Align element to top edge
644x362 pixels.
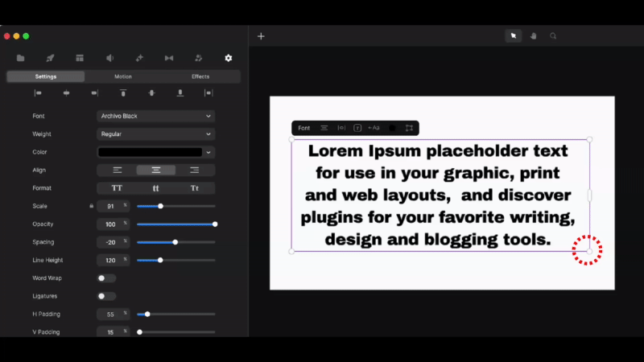point(123,93)
